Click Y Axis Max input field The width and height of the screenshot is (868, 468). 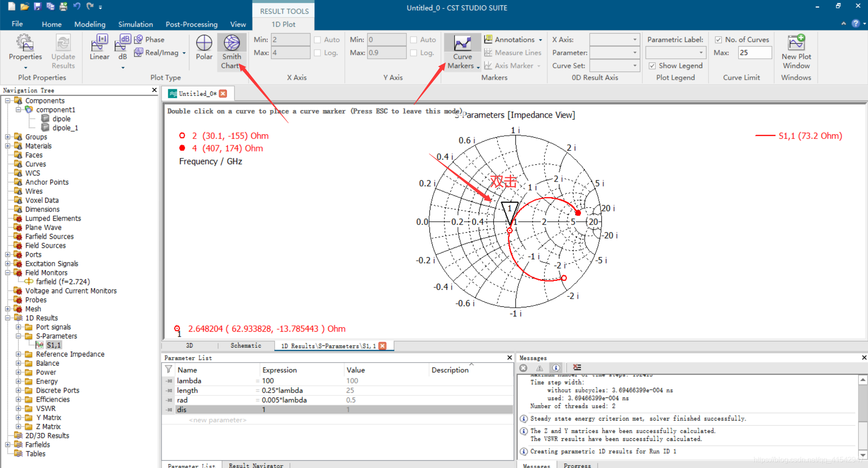point(386,53)
